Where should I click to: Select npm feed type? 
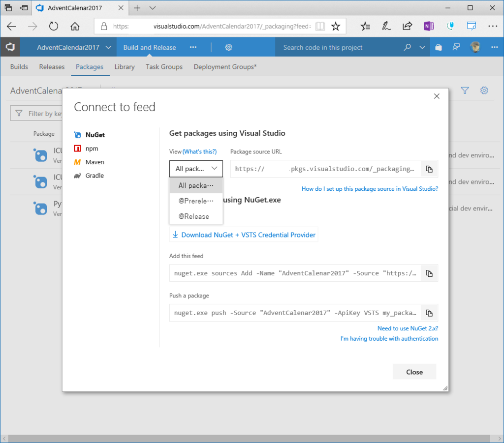click(x=86, y=148)
